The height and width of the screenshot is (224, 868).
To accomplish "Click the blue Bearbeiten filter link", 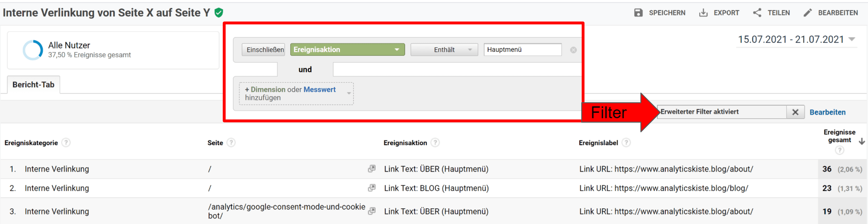I will click(827, 112).
